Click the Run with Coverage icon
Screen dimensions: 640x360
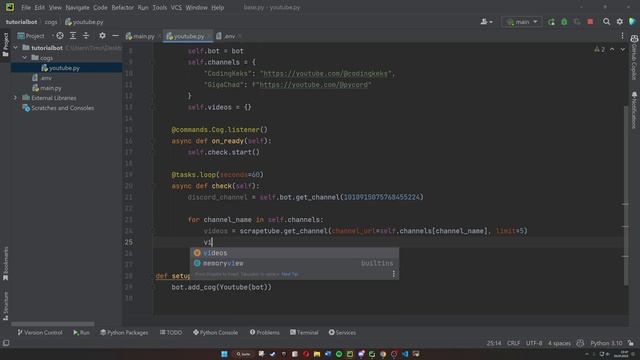(x=577, y=22)
